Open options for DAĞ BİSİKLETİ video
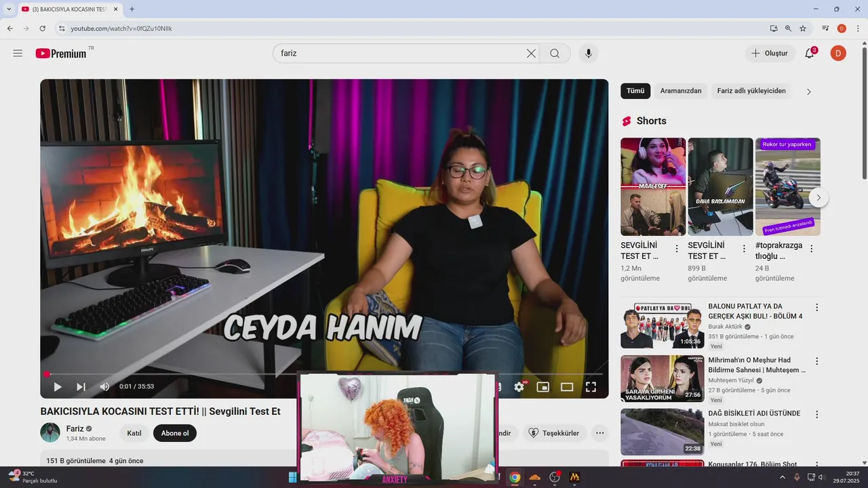 point(817,415)
